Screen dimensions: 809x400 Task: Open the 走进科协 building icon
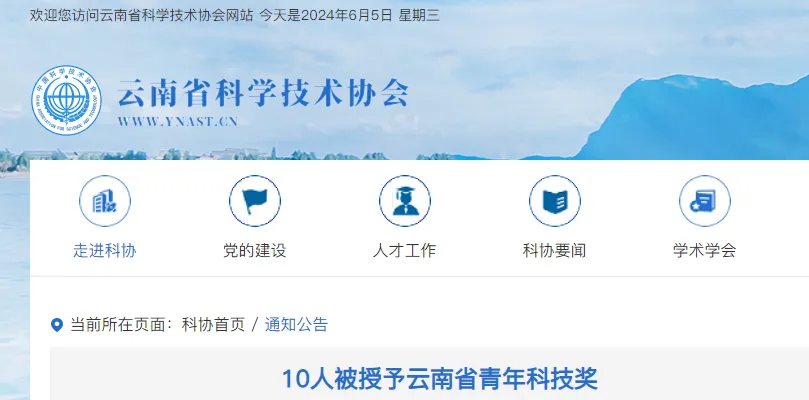(105, 201)
